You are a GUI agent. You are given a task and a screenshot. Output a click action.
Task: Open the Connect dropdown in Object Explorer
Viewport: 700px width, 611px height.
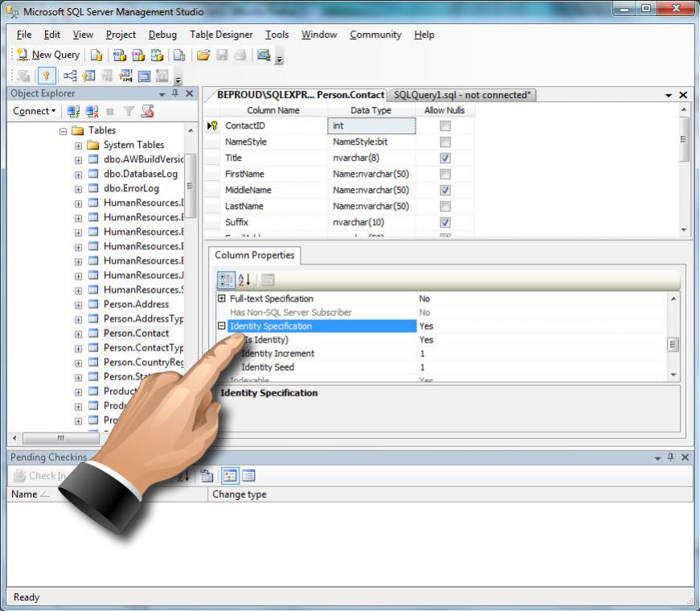35,111
